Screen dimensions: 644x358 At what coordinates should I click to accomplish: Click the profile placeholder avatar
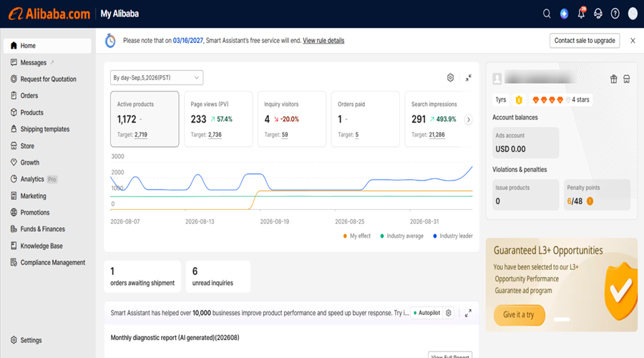tap(497, 79)
